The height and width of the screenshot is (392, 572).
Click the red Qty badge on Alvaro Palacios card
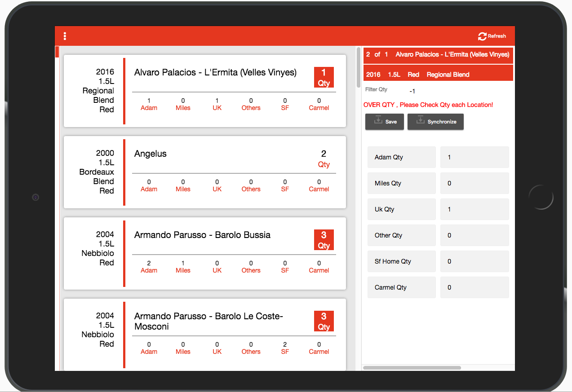click(324, 77)
